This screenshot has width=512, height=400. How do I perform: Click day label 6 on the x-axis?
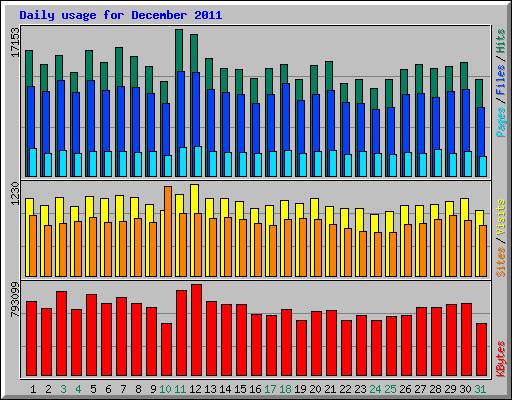click(x=108, y=389)
